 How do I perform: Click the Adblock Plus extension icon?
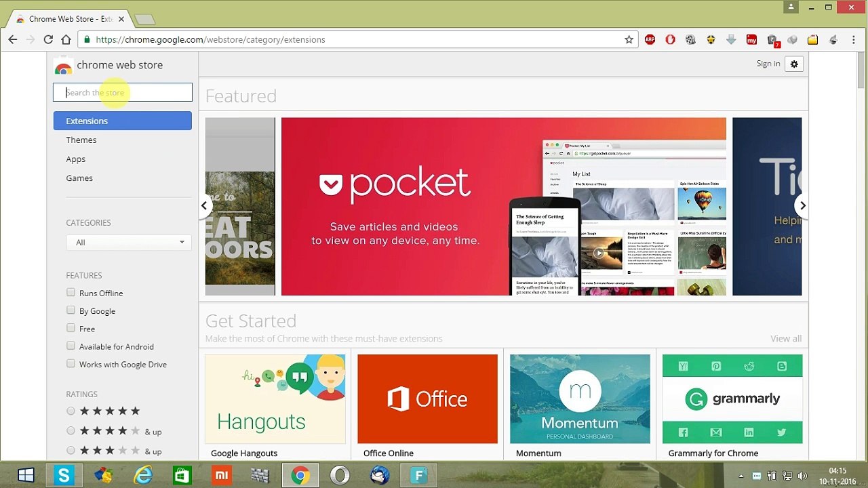[650, 40]
